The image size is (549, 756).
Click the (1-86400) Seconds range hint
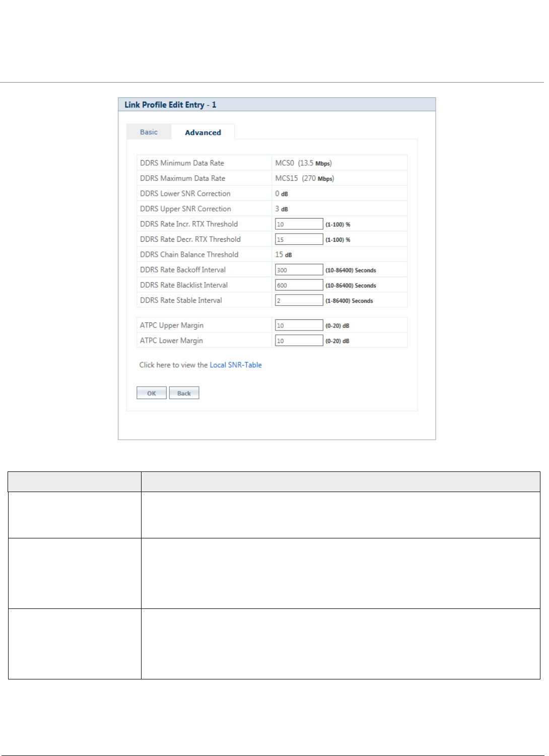(349, 301)
